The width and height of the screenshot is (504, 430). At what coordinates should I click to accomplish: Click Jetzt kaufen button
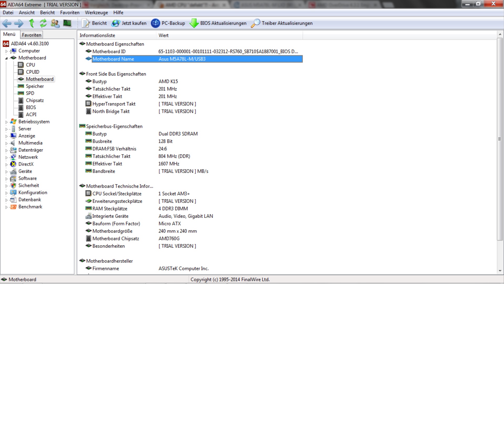coord(129,23)
